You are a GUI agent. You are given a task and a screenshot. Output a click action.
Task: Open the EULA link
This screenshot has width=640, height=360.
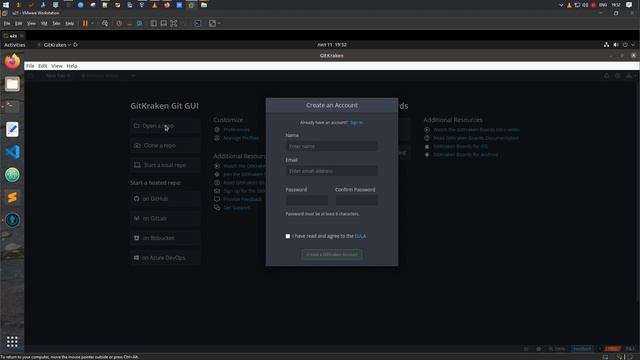pos(360,236)
